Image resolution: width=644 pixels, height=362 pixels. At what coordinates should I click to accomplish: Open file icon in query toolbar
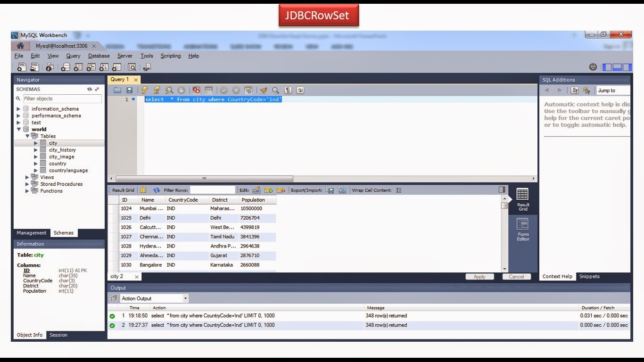click(117, 90)
